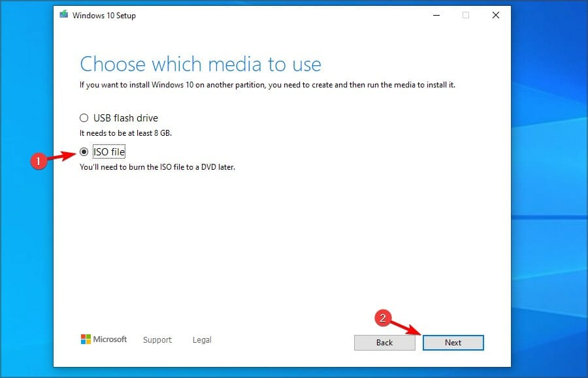Click the disabled maximize button
The height and width of the screenshot is (378, 588).
[466, 15]
